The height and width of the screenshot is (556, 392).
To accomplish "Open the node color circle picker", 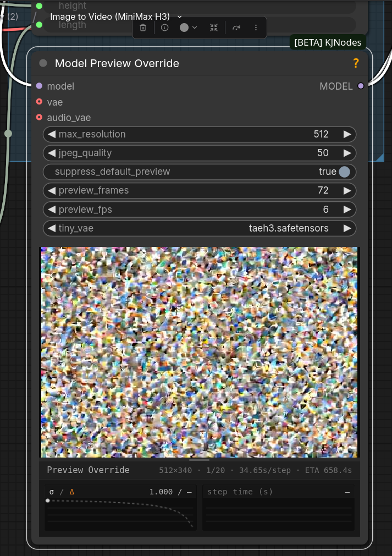I will [x=188, y=27].
